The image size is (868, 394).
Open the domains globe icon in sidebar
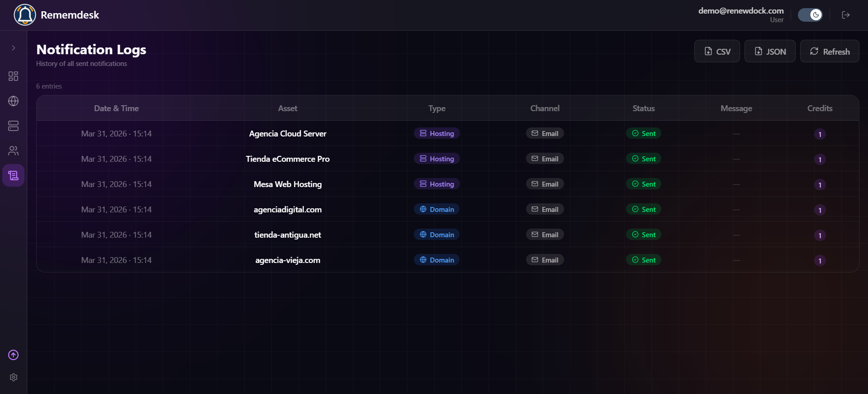tap(14, 101)
